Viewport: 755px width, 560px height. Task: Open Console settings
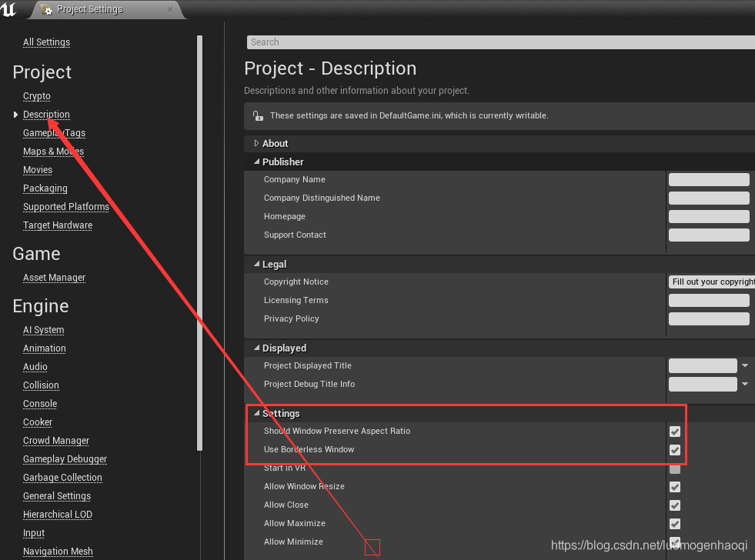tap(40, 404)
